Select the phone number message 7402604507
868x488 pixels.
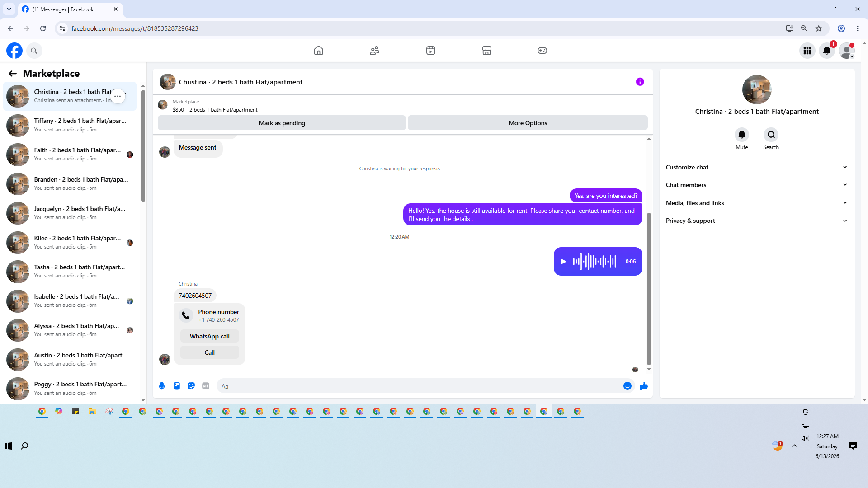(195, 296)
